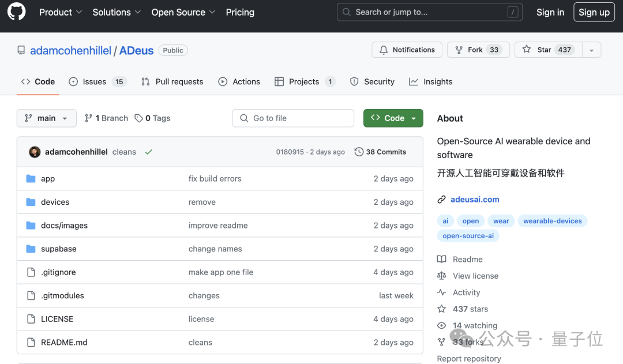Viewport: 623px width, 364px height.
Task: Click the fix build errors commit message
Action: click(215, 178)
